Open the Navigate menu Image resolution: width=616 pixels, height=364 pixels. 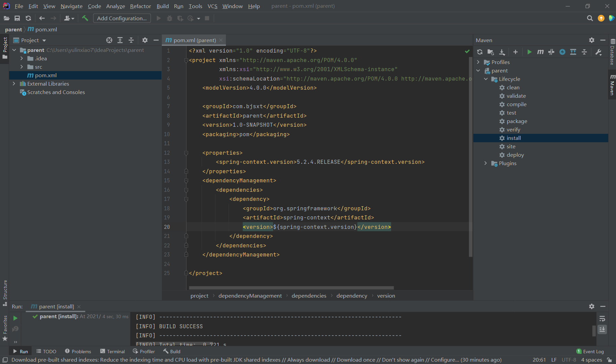coord(71,6)
